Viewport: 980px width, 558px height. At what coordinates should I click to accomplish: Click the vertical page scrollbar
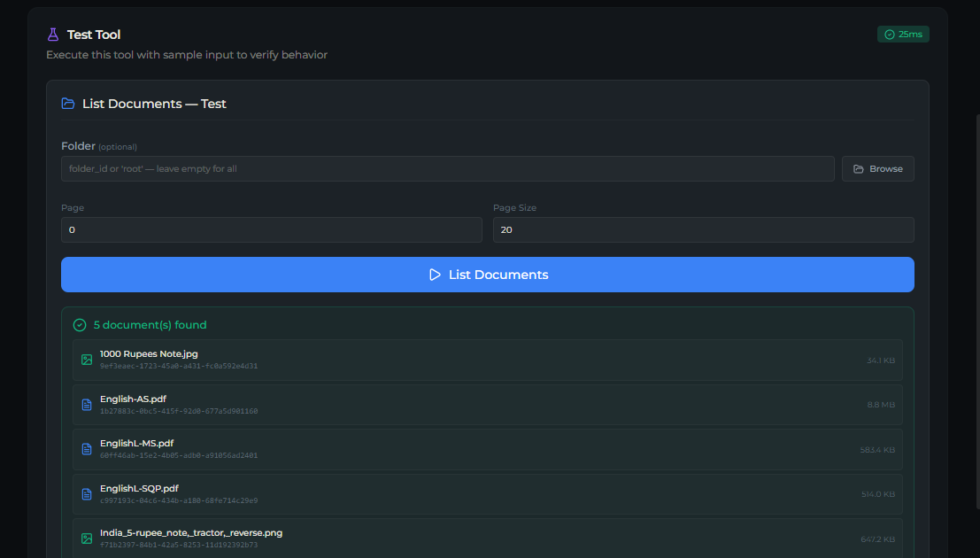[x=977, y=311]
